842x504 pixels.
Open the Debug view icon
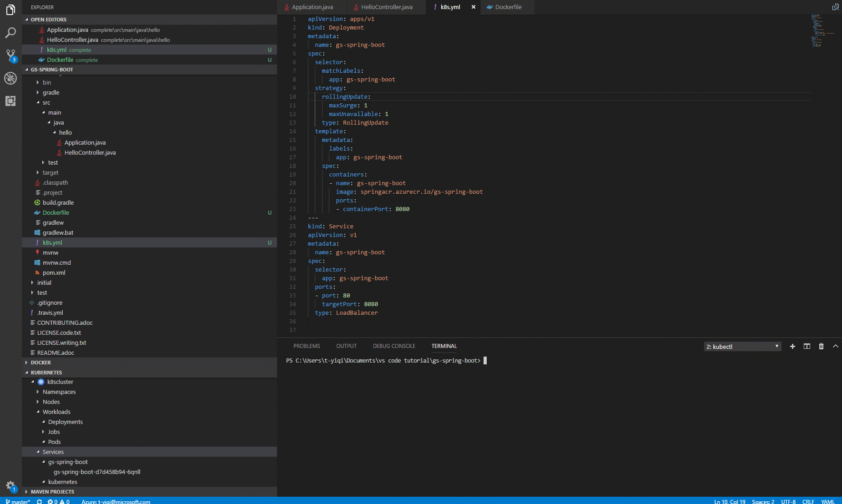(10, 78)
